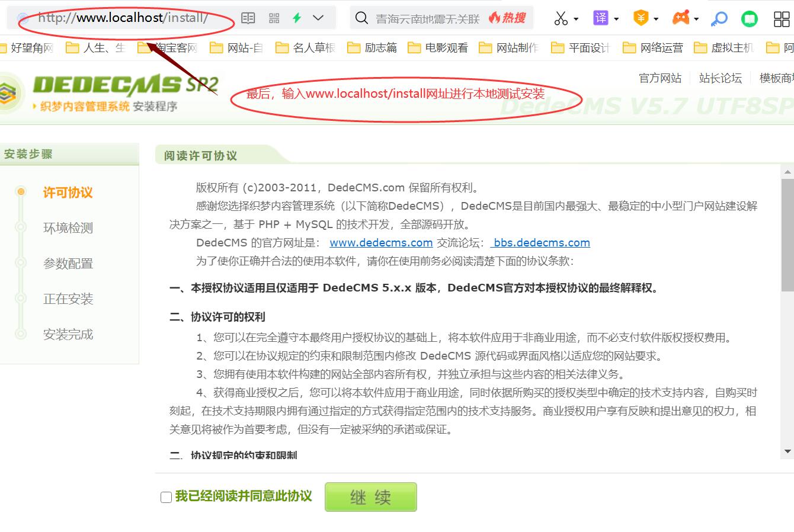This screenshot has width=794, height=532.
Task: Open the 平面设计 bookmark folder
Action: [581, 47]
